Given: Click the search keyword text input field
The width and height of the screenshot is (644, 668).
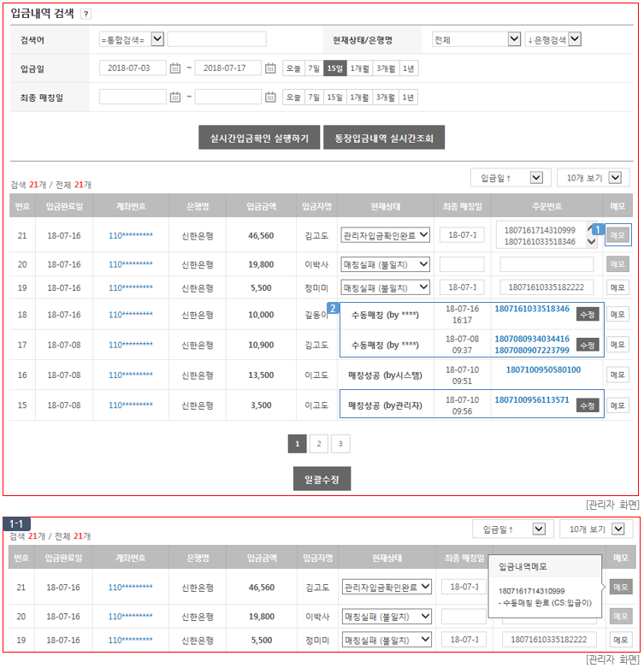Looking at the screenshot, I should (216, 39).
